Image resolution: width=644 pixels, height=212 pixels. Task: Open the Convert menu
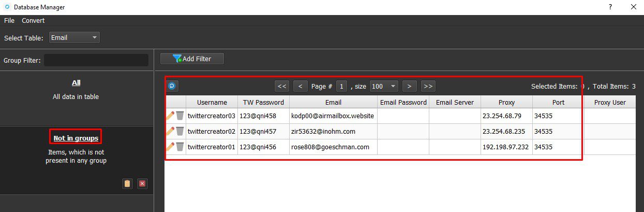pos(33,21)
